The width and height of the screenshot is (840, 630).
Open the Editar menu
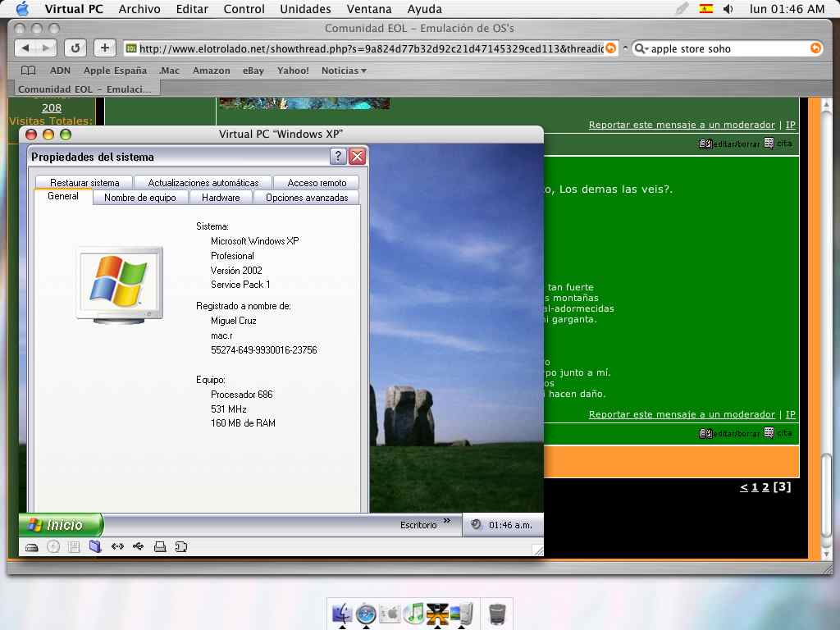click(192, 9)
